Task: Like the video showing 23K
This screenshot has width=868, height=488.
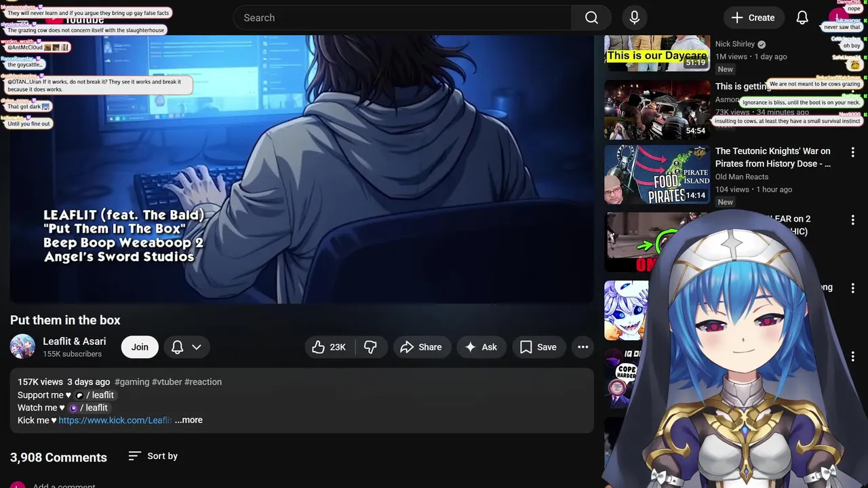Action: coord(330,347)
